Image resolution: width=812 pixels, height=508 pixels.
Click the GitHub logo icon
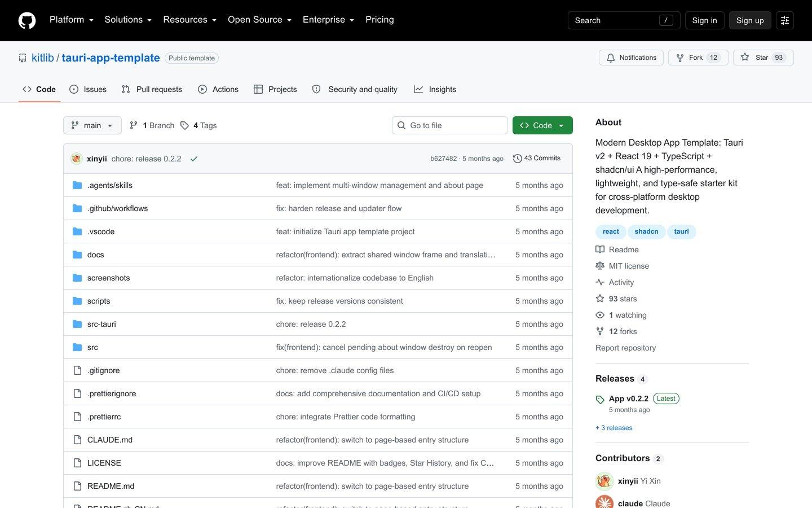click(x=27, y=20)
